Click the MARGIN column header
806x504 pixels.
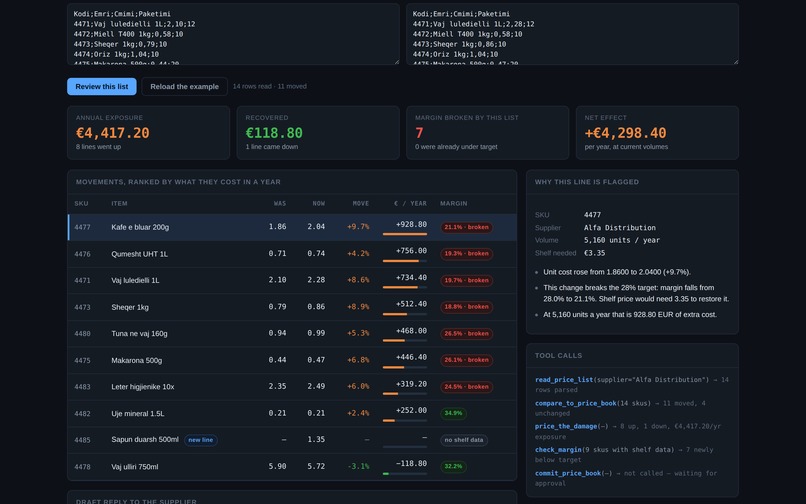pos(453,204)
